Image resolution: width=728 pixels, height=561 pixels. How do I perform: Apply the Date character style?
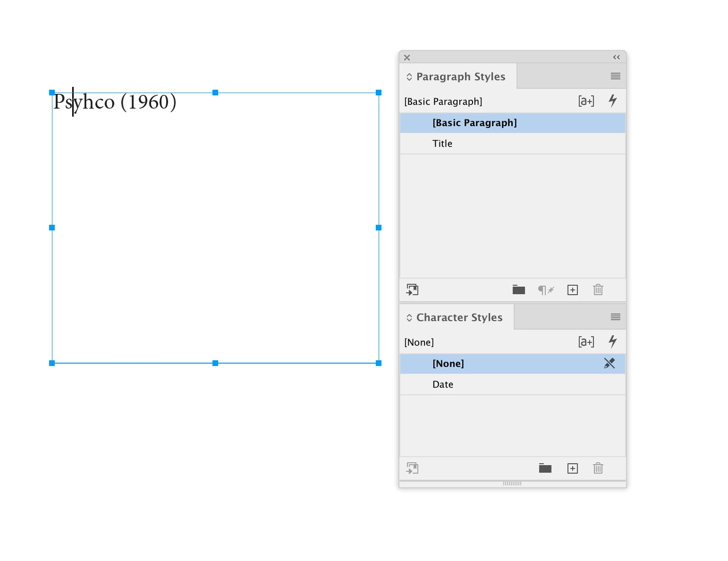pyautogui.click(x=513, y=384)
